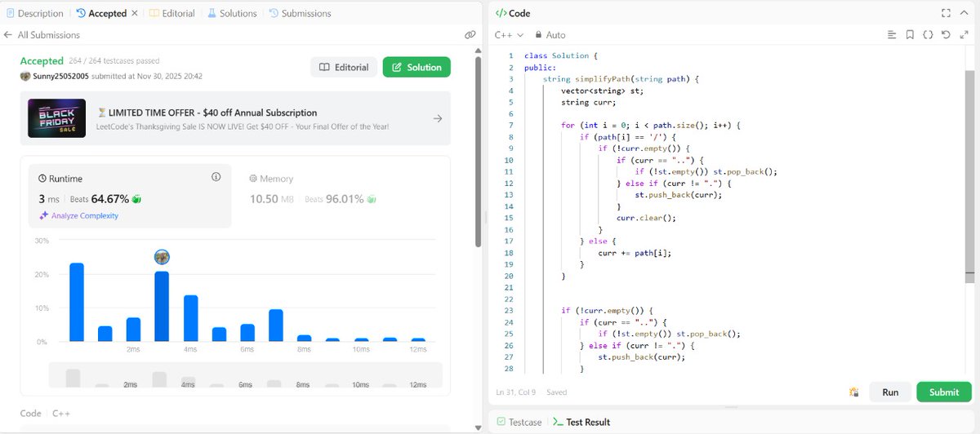980x434 pixels.
Task: Click the Editorial button beside Solution
Action: (344, 67)
